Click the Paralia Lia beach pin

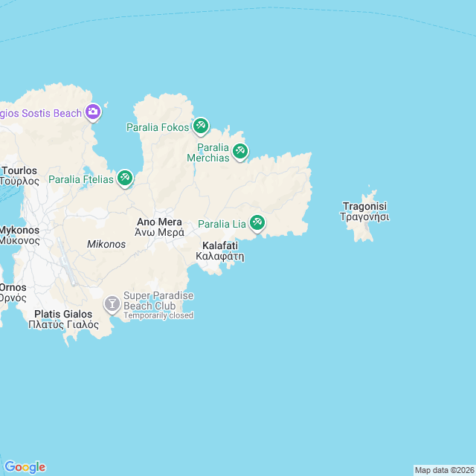click(257, 223)
